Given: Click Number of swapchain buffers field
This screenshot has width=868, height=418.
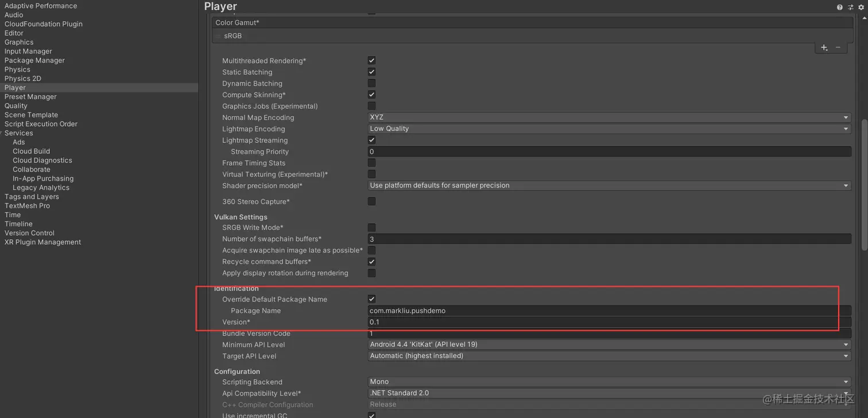Looking at the screenshot, I should (609, 239).
